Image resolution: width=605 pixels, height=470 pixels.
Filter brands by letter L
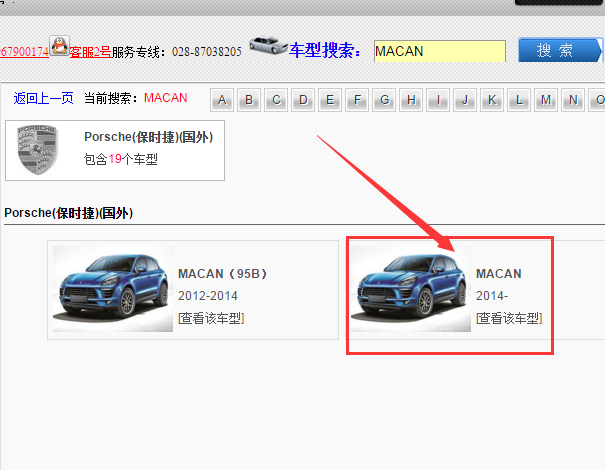point(519,100)
